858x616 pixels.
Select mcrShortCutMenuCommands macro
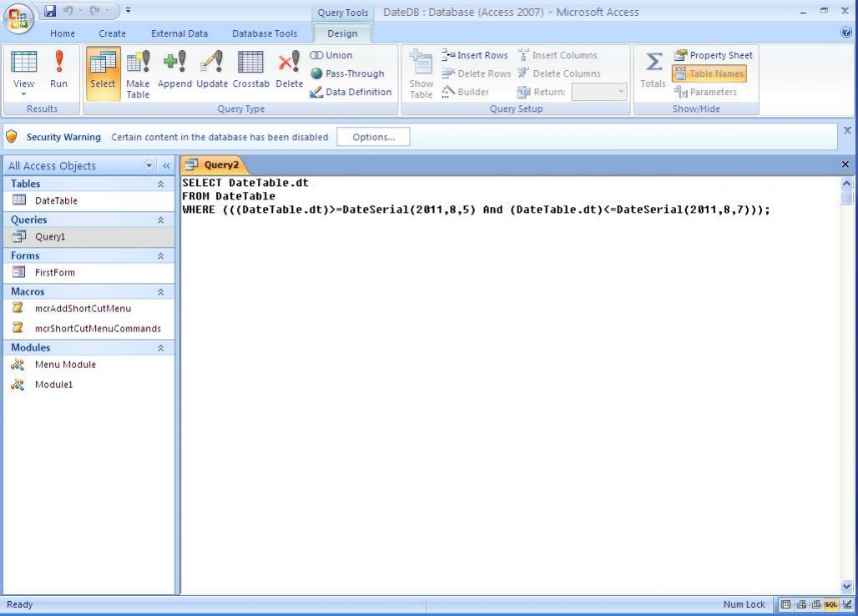tap(89, 328)
